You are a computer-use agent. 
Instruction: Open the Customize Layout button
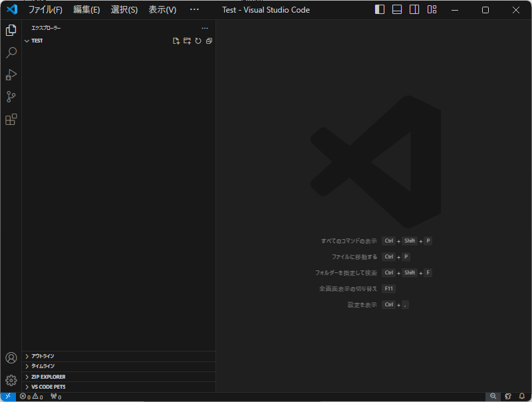pyautogui.click(x=432, y=9)
